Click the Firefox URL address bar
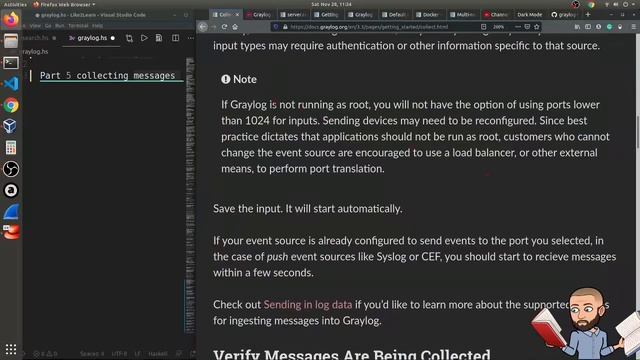This screenshot has height=360, width=640. pos(369,27)
